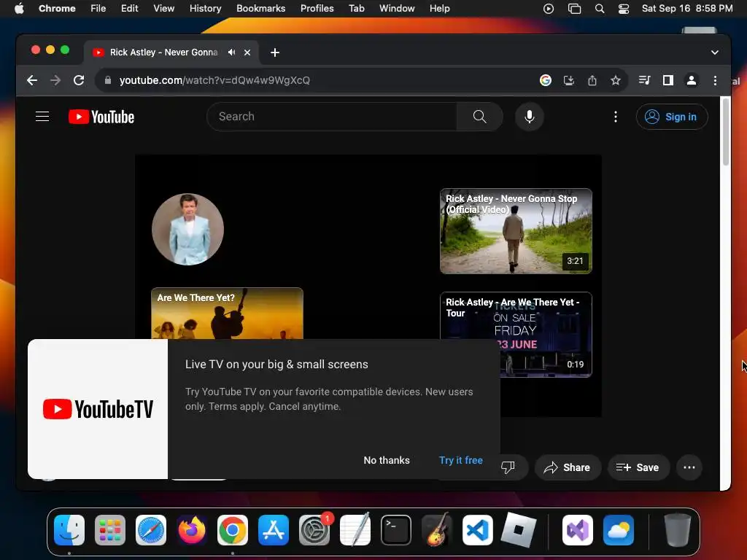Viewport: 747px width, 560px height.
Task: Toggle the Chrome side panel
Action: 668,80
